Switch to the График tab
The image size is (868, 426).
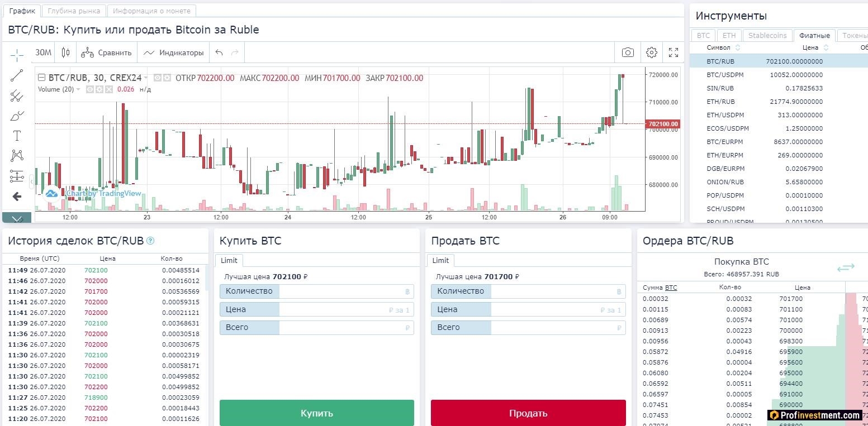pos(22,11)
